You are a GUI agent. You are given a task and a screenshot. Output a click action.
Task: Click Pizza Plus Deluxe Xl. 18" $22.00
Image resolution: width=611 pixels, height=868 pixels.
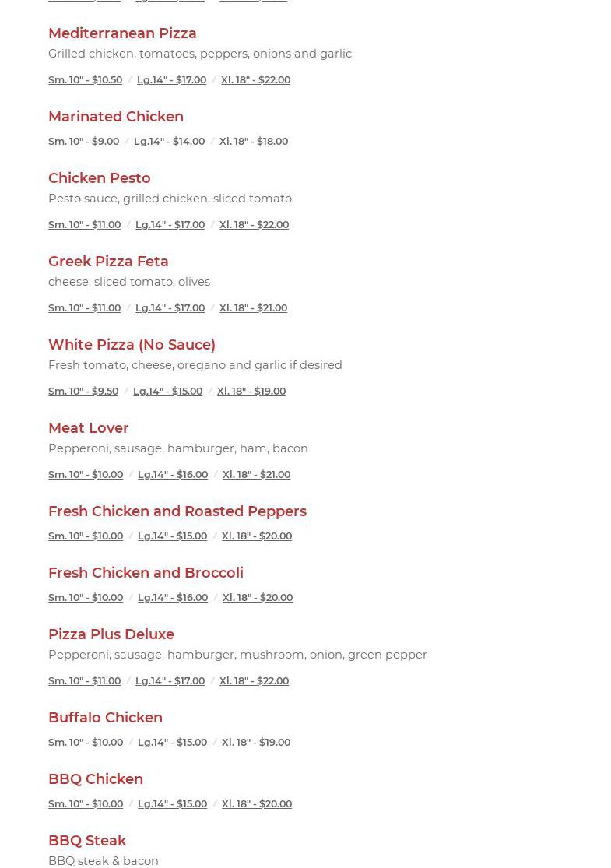254,680
